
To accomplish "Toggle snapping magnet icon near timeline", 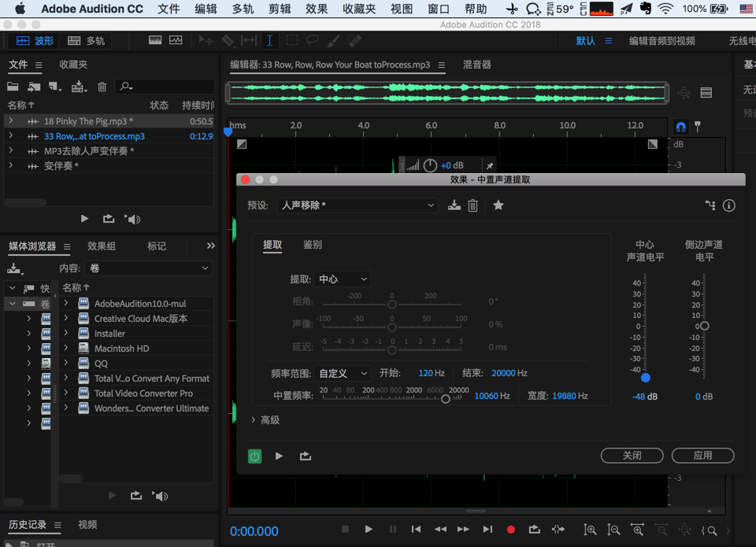I will [x=680, y=128].
